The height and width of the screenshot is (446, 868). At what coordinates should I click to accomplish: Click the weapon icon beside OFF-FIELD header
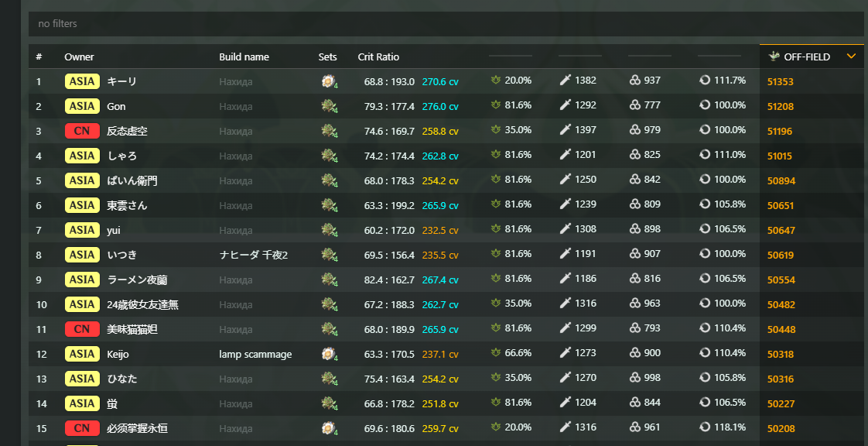[774, 57]
